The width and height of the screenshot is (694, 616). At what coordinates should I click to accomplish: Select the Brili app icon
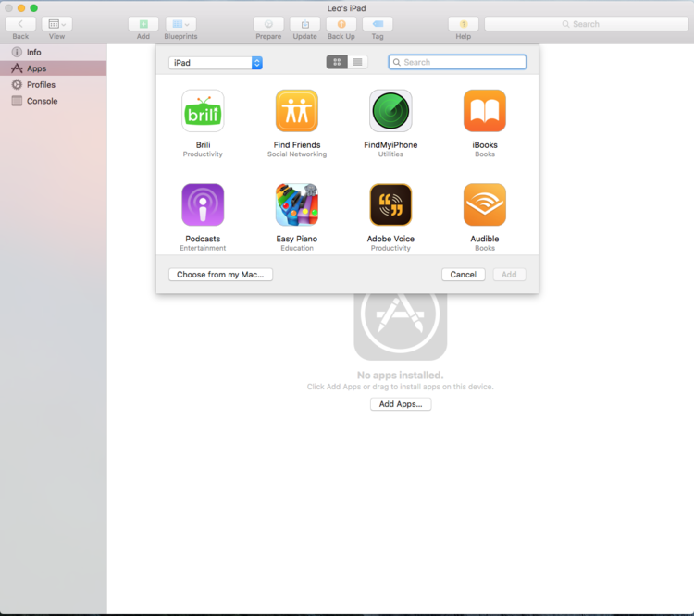click(203, 111)
